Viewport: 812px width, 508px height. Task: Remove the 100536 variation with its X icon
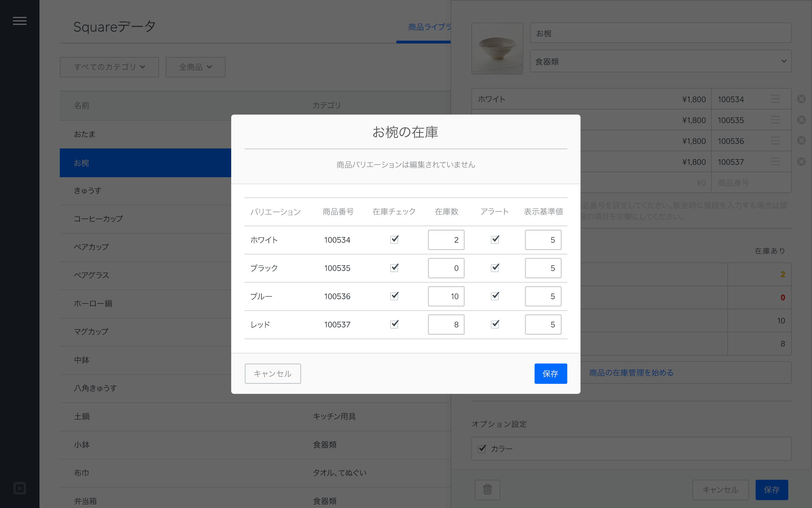801,141
